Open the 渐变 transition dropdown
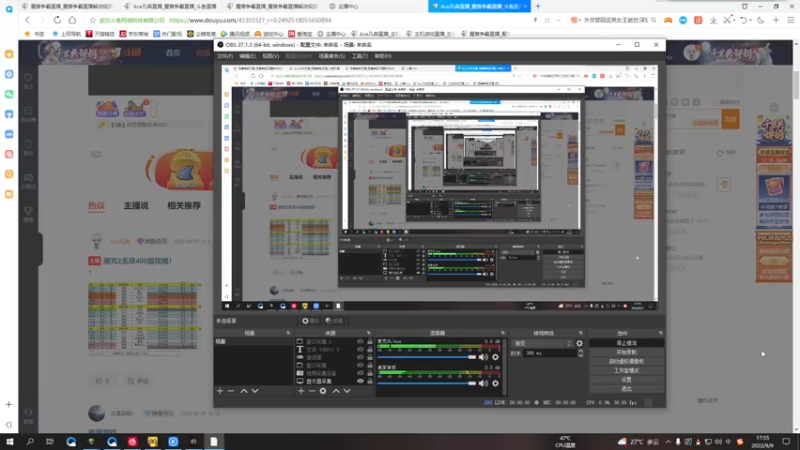Screen dimensions: 800x450 542,343
